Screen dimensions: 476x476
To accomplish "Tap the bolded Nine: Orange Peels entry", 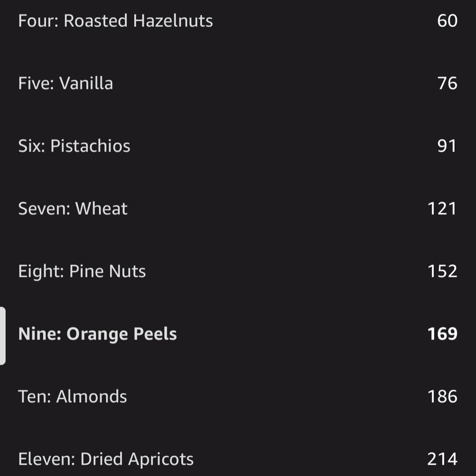I will (97, 334).
